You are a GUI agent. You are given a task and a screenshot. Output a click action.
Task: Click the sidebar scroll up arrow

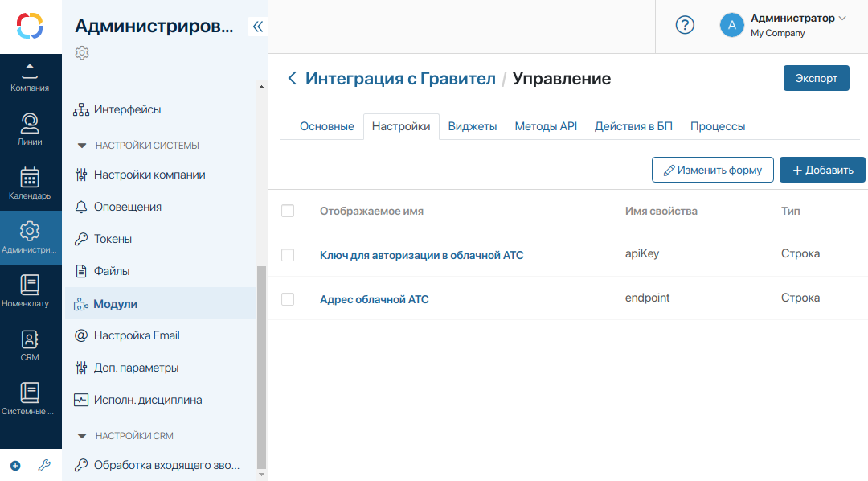pos(262,87)
